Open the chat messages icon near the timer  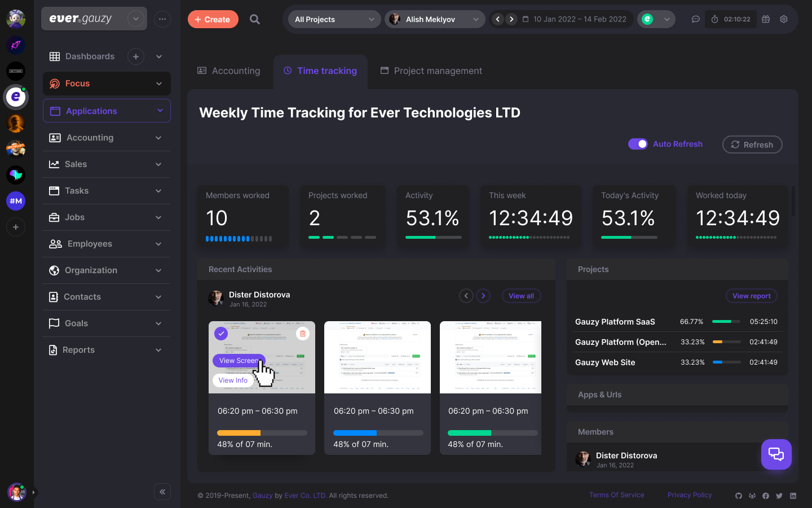click(695, 19)
